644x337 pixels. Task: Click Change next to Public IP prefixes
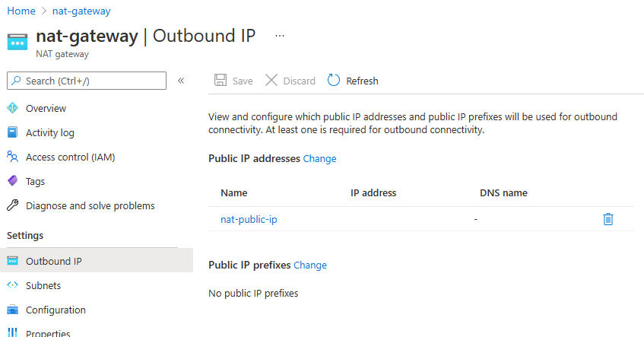310,265
